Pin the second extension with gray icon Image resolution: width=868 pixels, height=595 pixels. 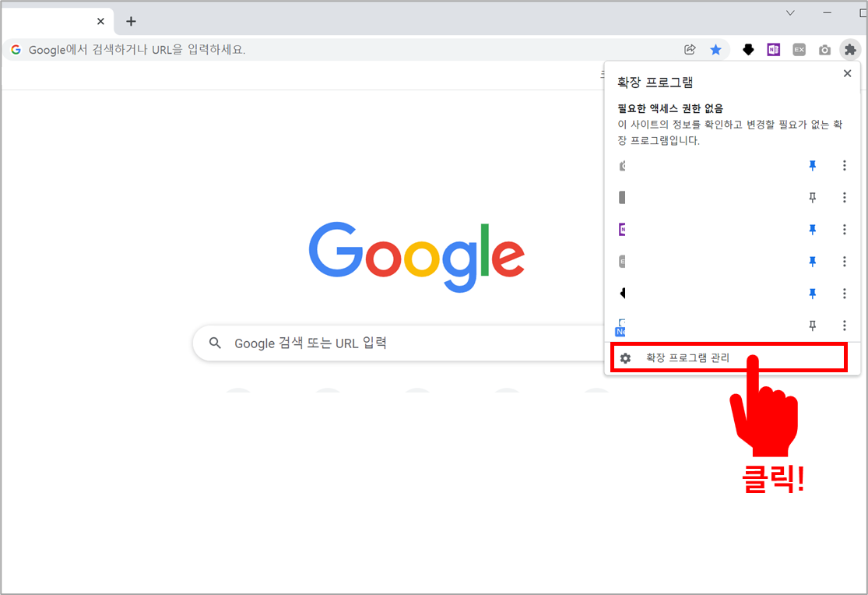[x=812, y=197]
